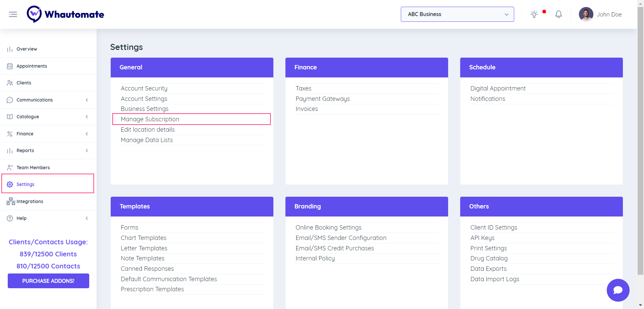The width and height of the screenshot is (644, 309).
Task: Open the Manage Subscription link
Action: (x=150, y=119)
